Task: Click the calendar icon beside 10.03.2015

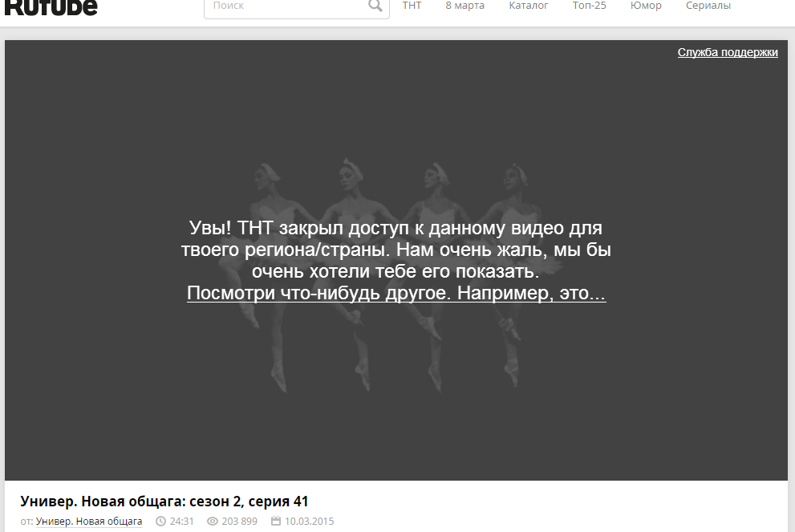Action: point(276,521)
